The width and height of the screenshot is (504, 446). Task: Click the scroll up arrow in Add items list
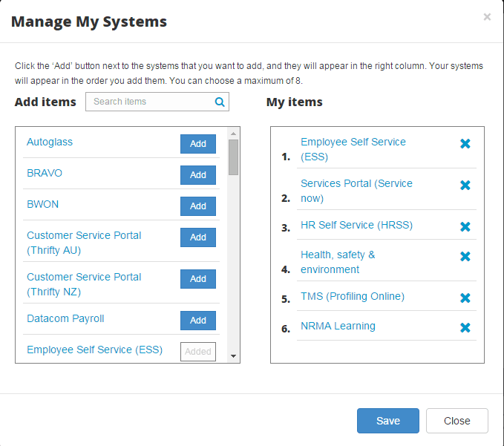pos(234,134)
